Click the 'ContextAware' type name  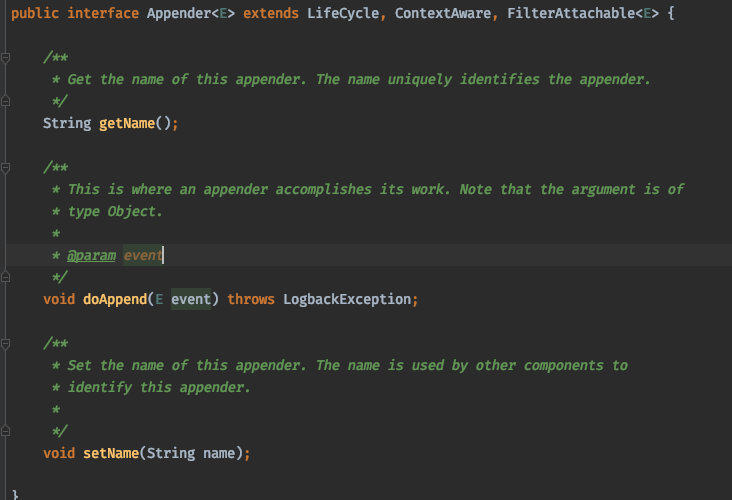[443, 14]
